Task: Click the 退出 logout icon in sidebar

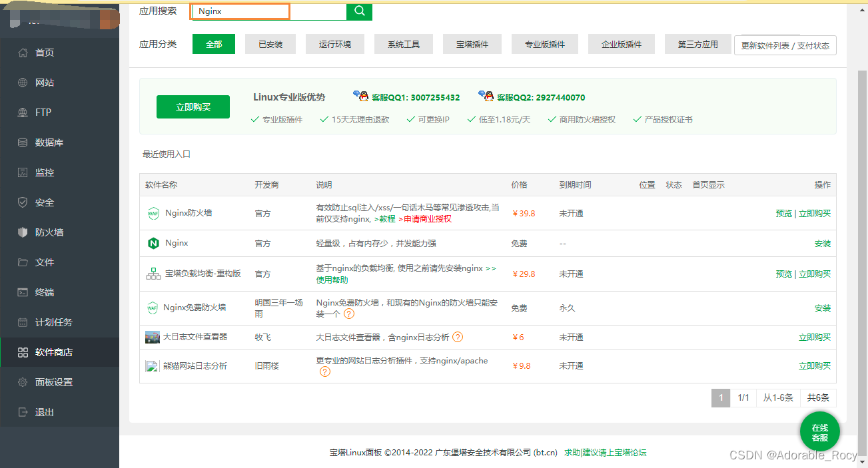Action: click(x=23, y=412)
